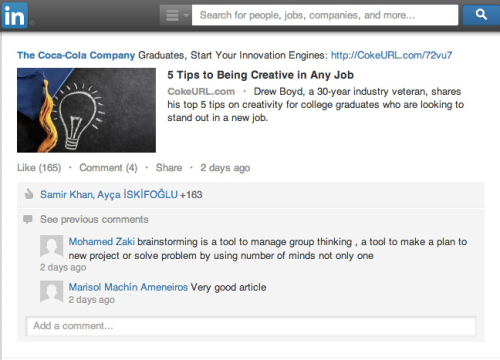
Task: Click the magnifier search button
Action: click(481, 15)
